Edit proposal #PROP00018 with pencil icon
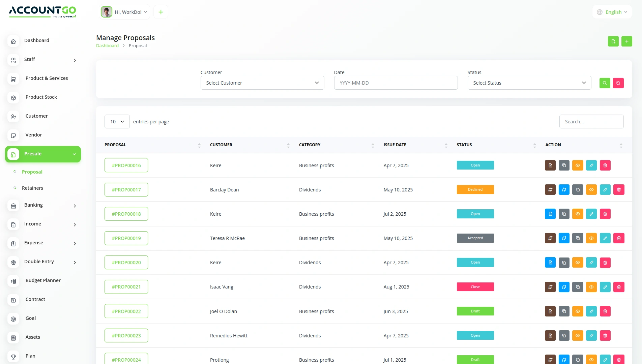642x364 pixels. (591, 214)
